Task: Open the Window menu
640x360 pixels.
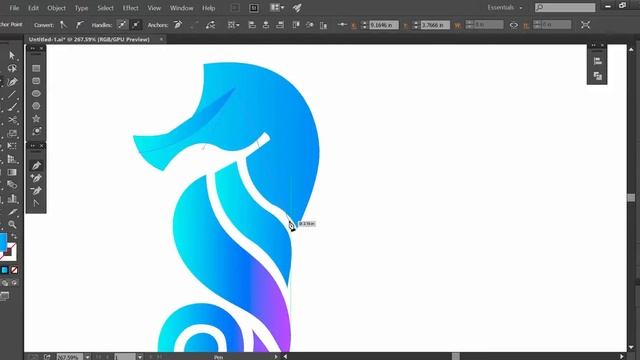Action: click(x=182, y=8)
